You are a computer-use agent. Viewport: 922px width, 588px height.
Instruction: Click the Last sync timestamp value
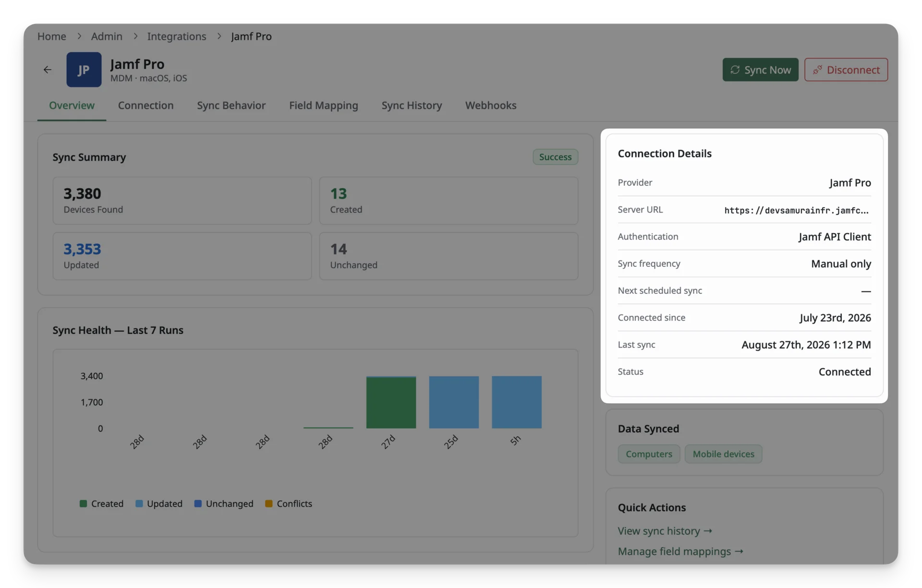pyautogui.click(x=806, y=345)
